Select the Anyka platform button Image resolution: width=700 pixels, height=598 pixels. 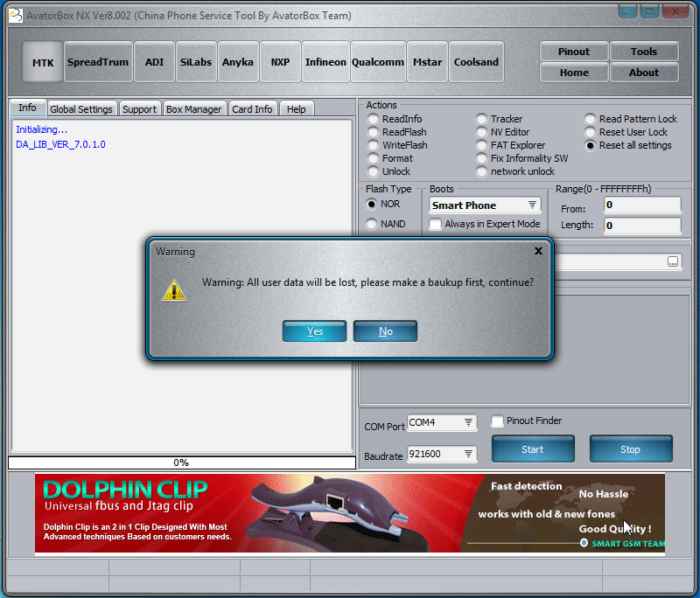[238, 62]
